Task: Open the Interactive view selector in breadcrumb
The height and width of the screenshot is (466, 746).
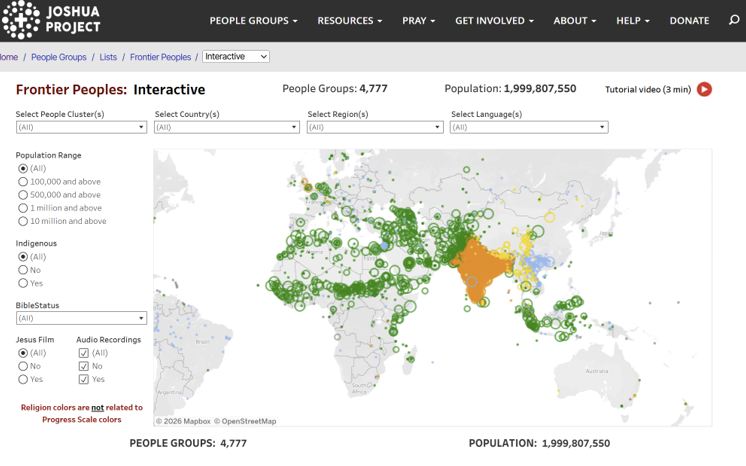Action: (236, 57)
